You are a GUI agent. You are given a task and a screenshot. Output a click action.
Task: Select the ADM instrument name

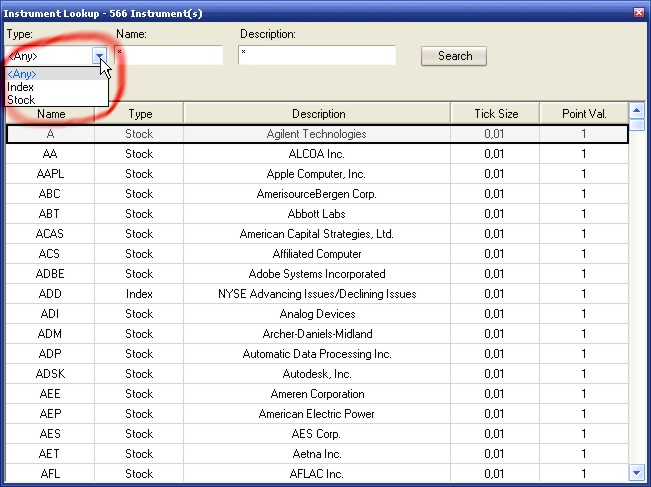(x=50, y=334)
